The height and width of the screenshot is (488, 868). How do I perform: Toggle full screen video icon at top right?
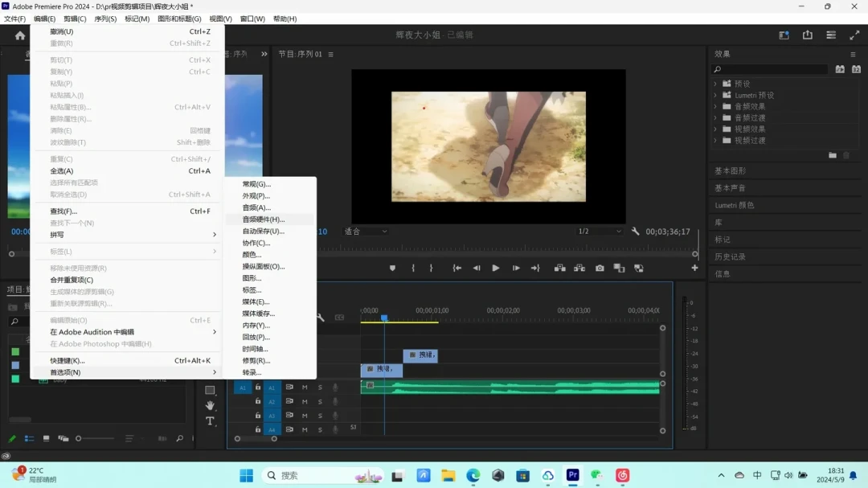pyautogui.click(x=854, y=35)
